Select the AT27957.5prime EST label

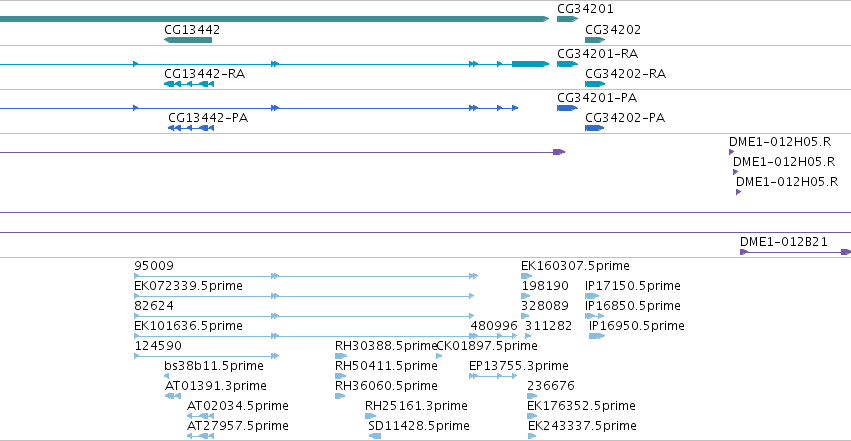[x=238, y=426]
